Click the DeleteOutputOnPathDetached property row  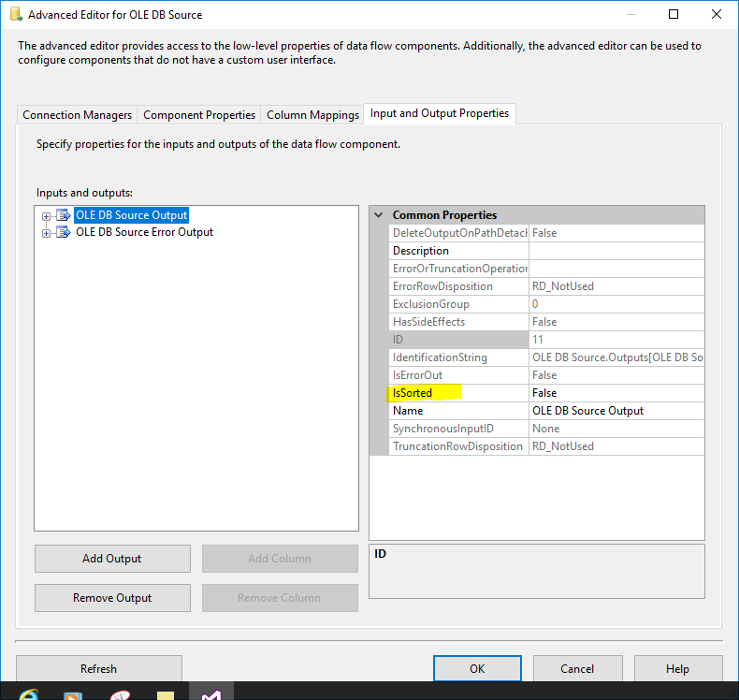(546, 233)
